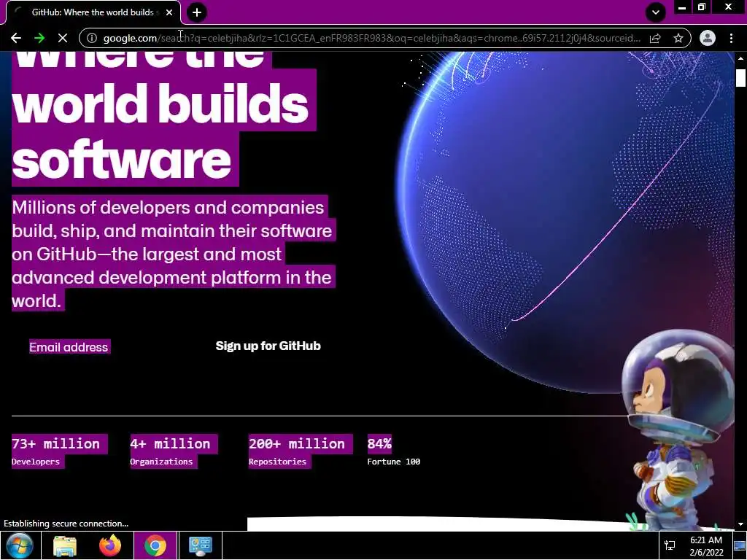This screenshot has height=560, width=747.
Task: View site information icon in address bar
Action: tap(92, 38)
